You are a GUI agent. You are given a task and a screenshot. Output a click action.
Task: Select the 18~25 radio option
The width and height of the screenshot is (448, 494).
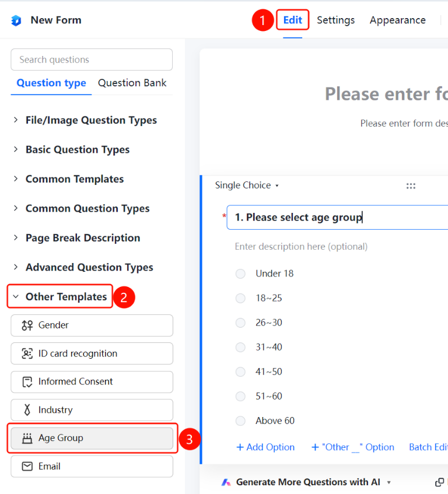point(240,298)
